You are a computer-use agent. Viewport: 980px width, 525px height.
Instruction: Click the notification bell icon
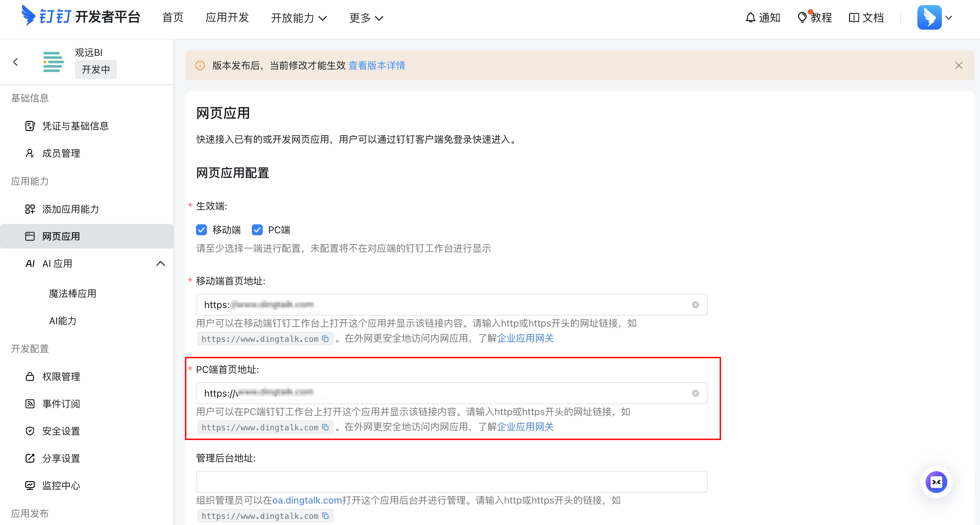(x=750, y=17)
